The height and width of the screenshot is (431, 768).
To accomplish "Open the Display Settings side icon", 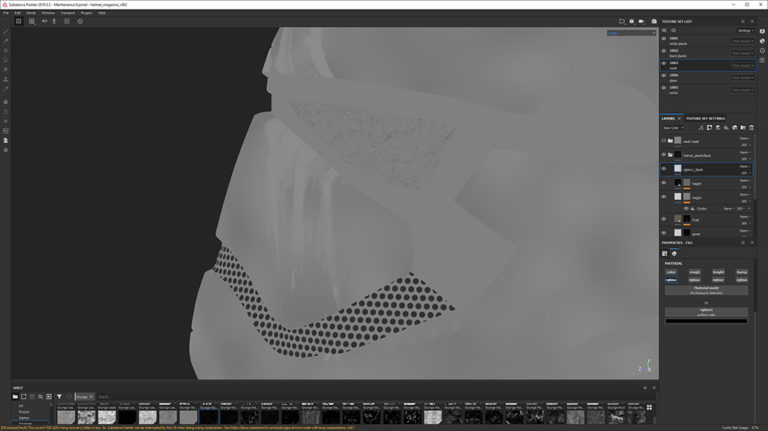I will [x=763, y=31].
